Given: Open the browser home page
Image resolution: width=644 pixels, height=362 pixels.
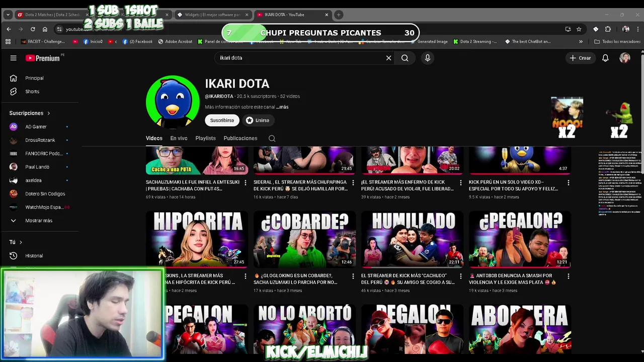Looking at the screenshot, I should point(45,29).
